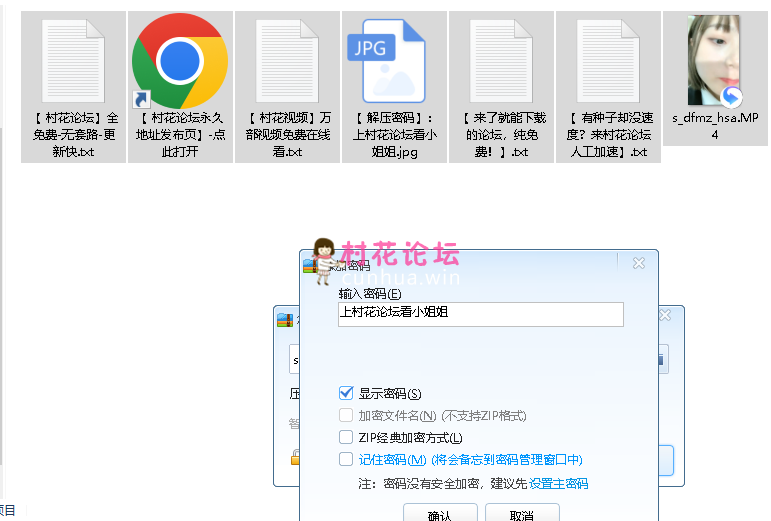This screenshot has height=521, width=771.
Task: Confirm the password with 确认 button
Action: pos(440,513)
